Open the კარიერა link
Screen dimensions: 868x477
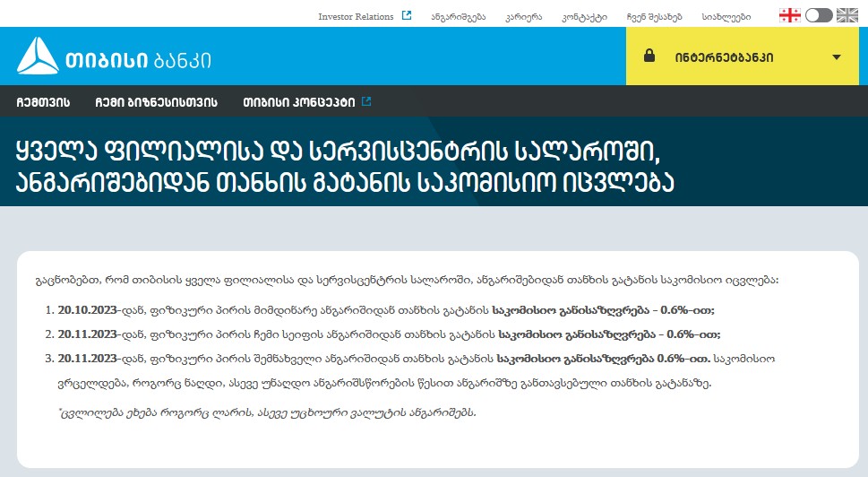524,17
